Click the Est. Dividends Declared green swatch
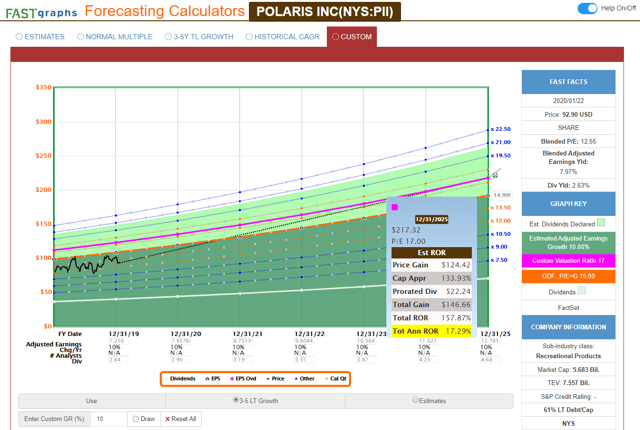The image size is (640, 430). click(601, 223)
